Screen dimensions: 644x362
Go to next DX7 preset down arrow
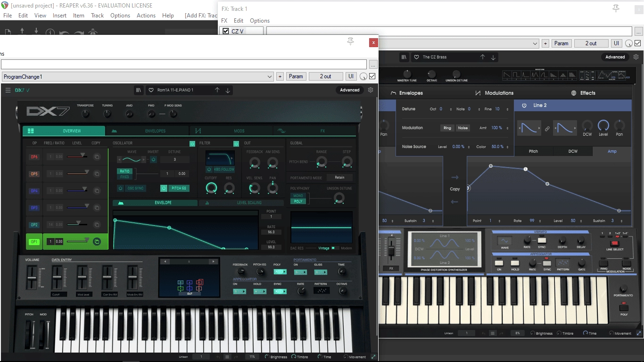pos(228,90)
